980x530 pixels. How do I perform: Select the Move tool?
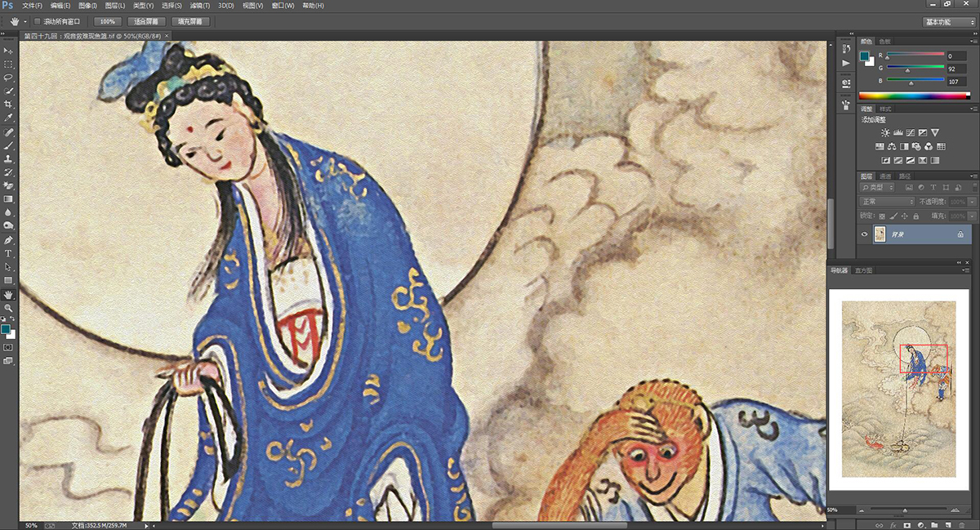click(x=9, y=51)
